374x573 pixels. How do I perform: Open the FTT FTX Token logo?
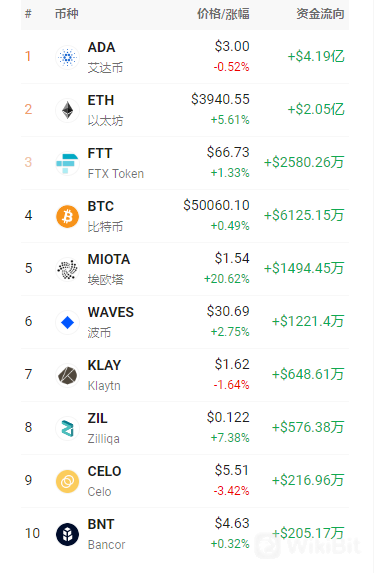[x=67, y=163]
